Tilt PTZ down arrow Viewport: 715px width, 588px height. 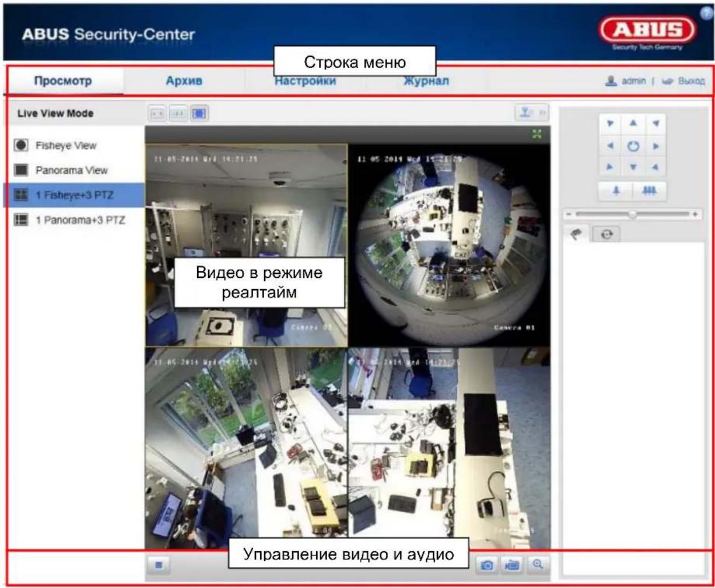(633, 167)
